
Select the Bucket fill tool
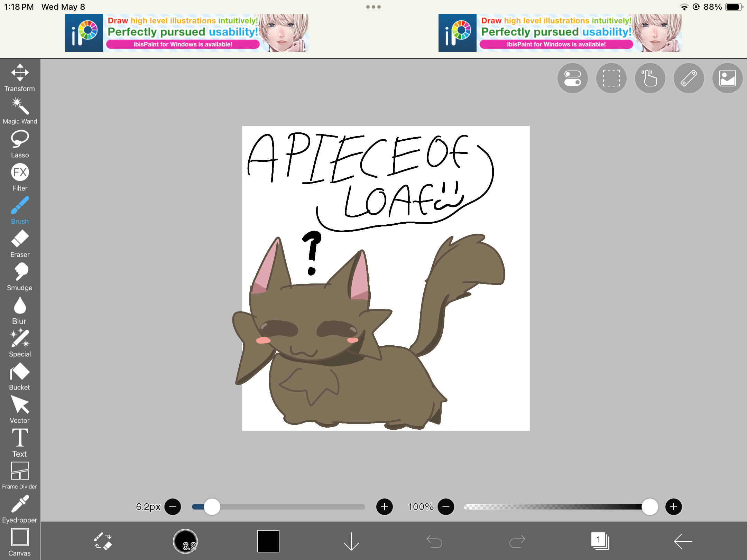pyautogui.click(x=20, y=375)
